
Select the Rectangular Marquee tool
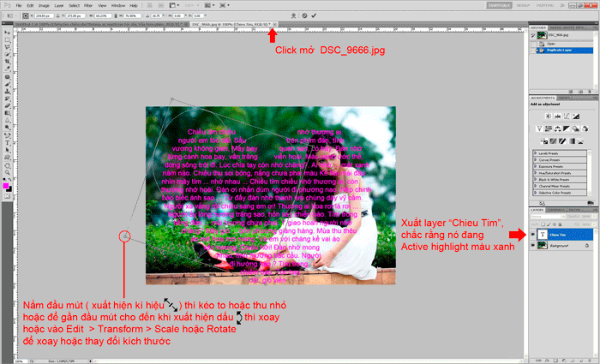(7, 40)
